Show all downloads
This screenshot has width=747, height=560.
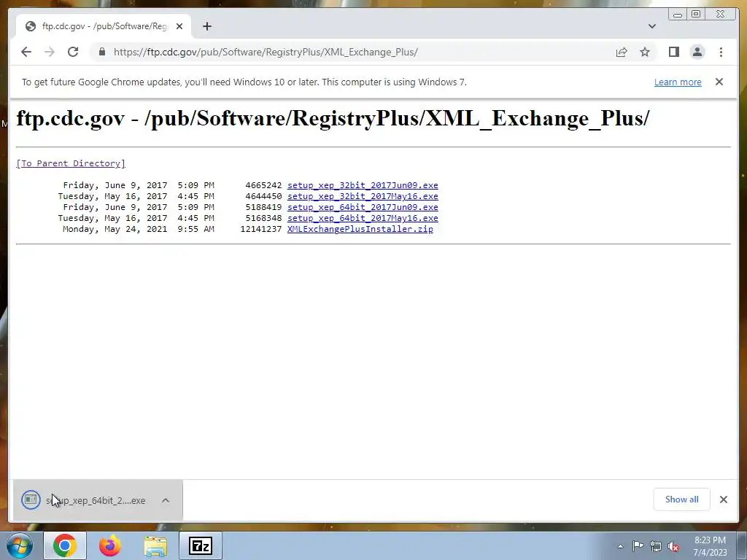click(x=682, y=499)
